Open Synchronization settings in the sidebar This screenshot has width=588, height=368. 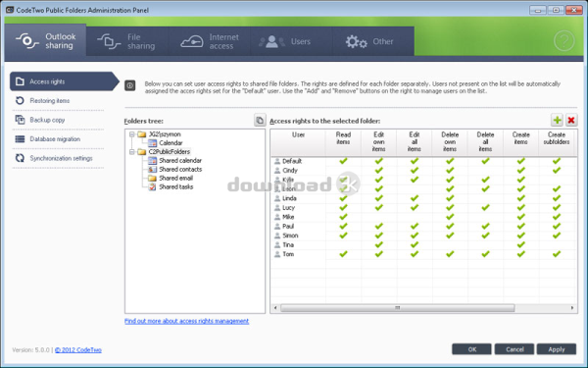[61, 158]
